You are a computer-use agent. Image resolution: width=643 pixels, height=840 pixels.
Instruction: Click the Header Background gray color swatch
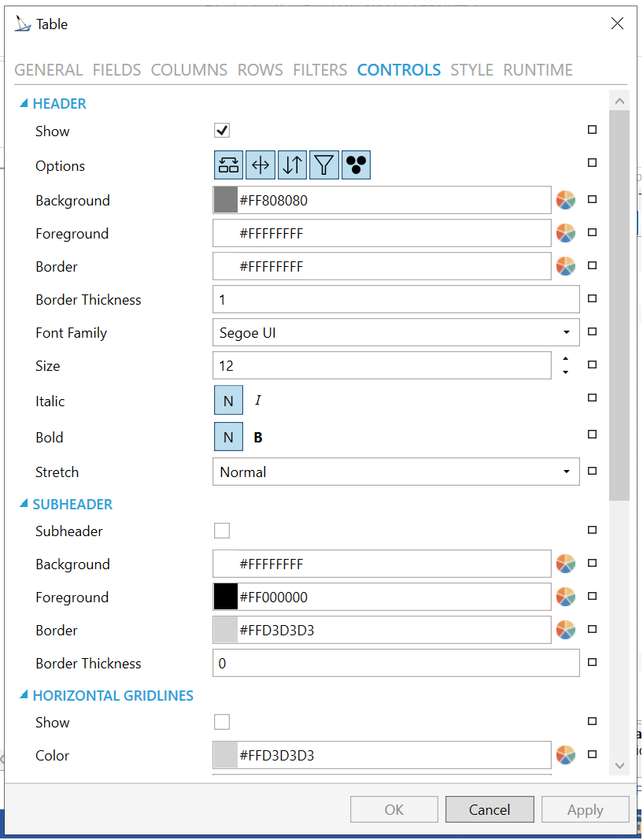point(226,201)
